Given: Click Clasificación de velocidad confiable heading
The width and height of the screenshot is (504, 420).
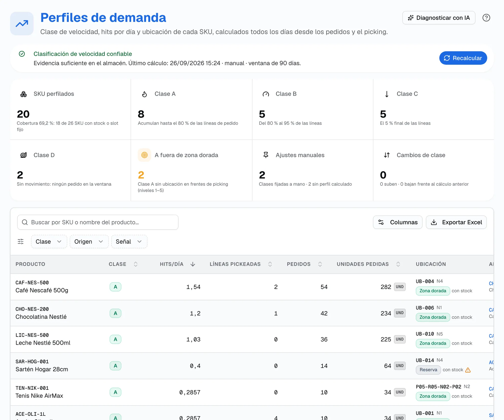Looking at the screenshot, I should 83,54.
